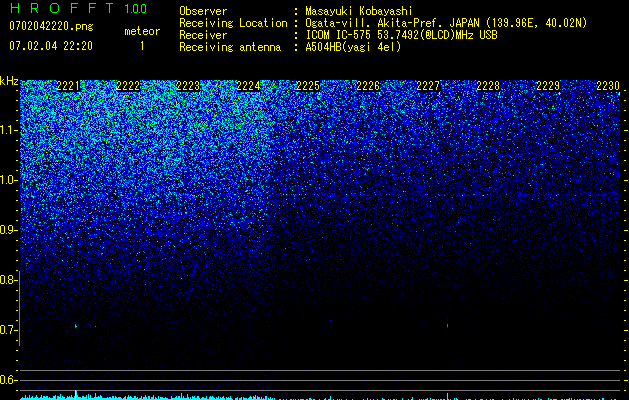Click the 0.8 kHz axis label
Viewport: 629px width, 400px height.
8,280
